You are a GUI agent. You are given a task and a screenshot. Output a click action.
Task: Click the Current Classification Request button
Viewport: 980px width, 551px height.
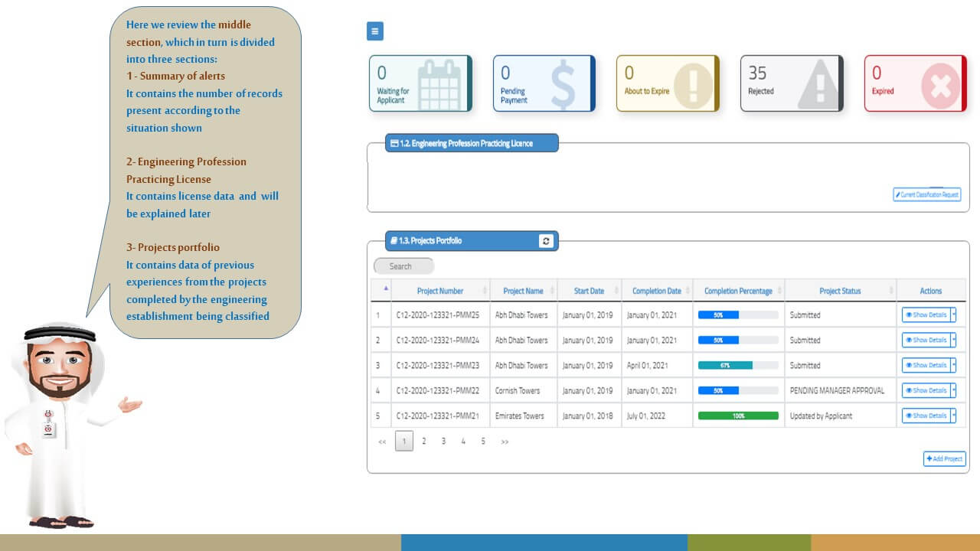[x=926, y=194]
